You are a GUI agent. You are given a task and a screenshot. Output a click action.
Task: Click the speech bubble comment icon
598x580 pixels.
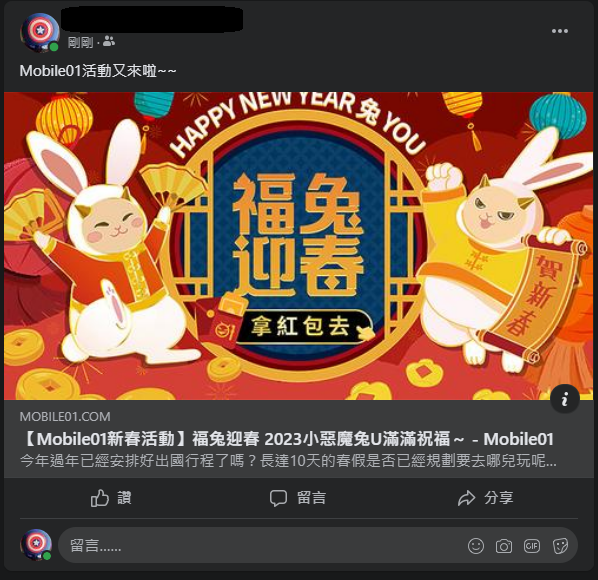click(x=278, y=498)
